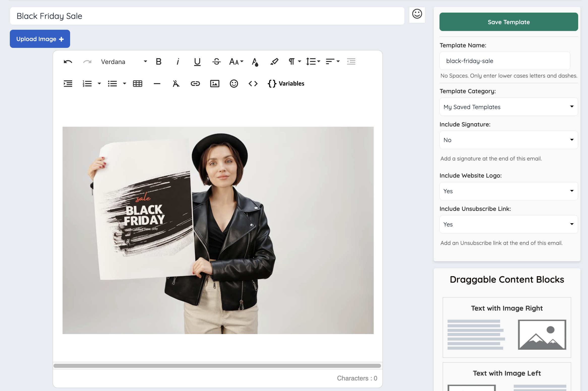Image resolution: width=588 pixels, height=391 pixels.
Task: Expand Template Category dropdown
Action: (508, 107)
